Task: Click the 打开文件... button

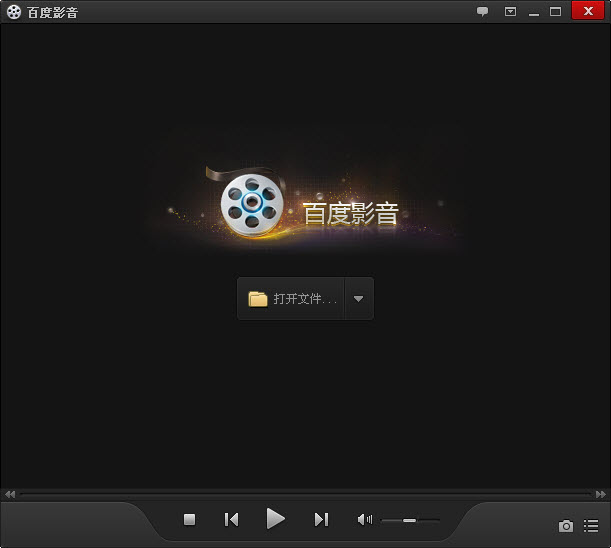Action: click(x=291, y=299)
